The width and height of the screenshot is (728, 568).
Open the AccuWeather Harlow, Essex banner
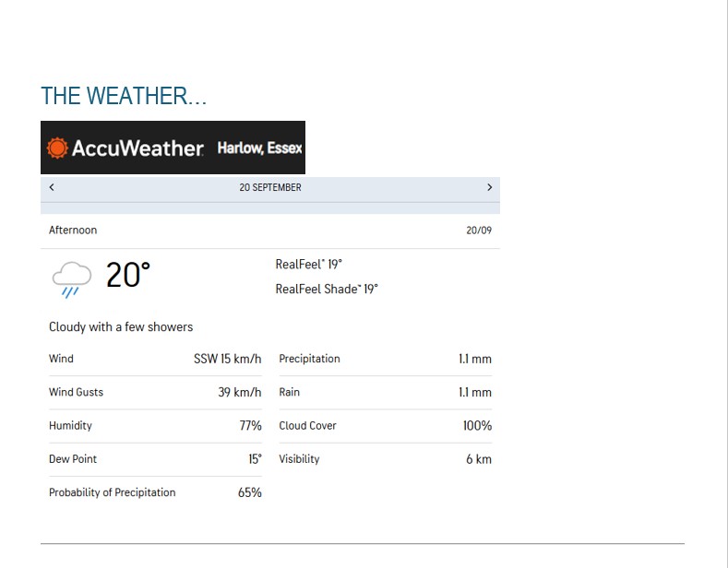pos(173,148)
